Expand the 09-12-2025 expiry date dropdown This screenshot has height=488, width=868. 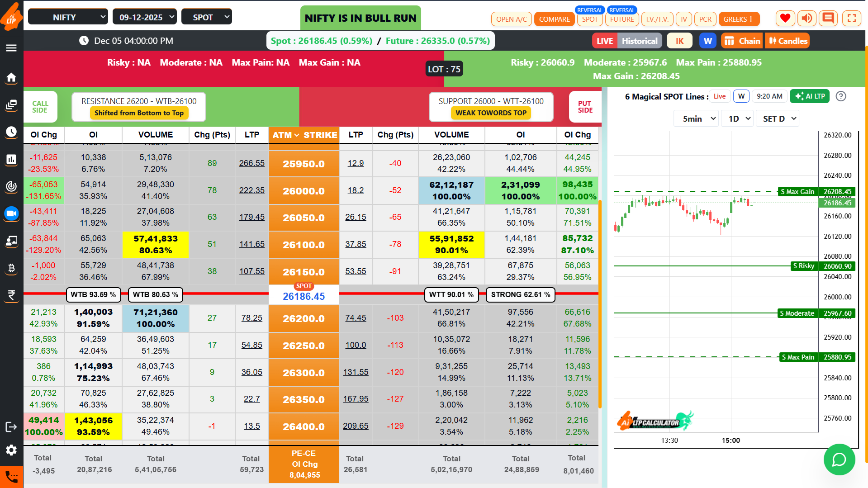click(x=144, y=16)
